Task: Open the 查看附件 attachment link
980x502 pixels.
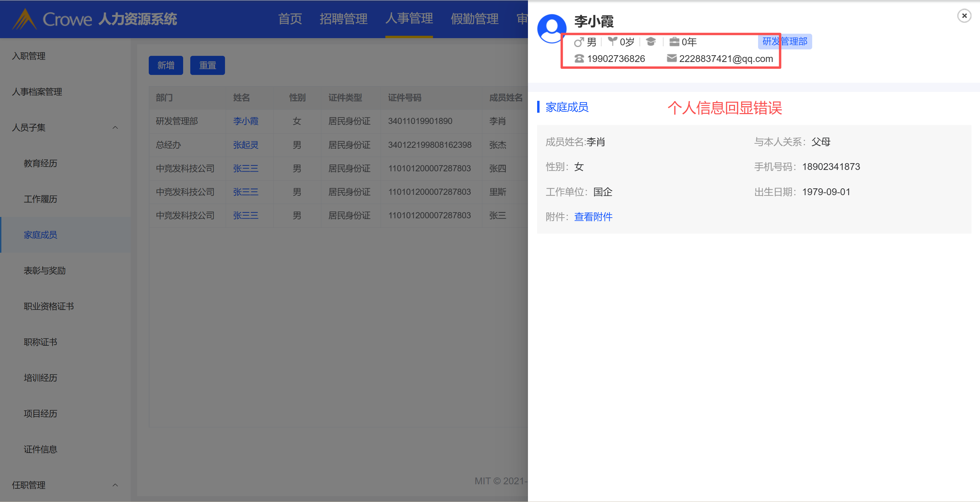Action: 593,217
